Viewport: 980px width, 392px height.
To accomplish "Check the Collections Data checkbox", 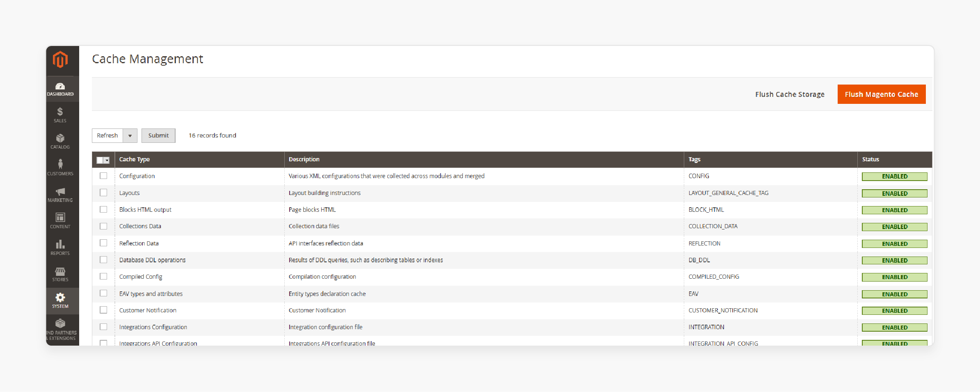I will tap(103, 226).
